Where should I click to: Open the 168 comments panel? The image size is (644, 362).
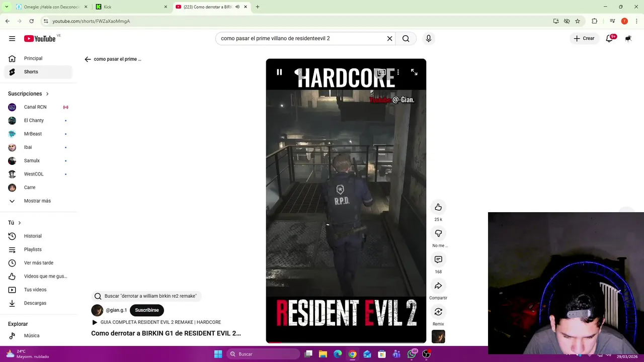click(438, 259)
